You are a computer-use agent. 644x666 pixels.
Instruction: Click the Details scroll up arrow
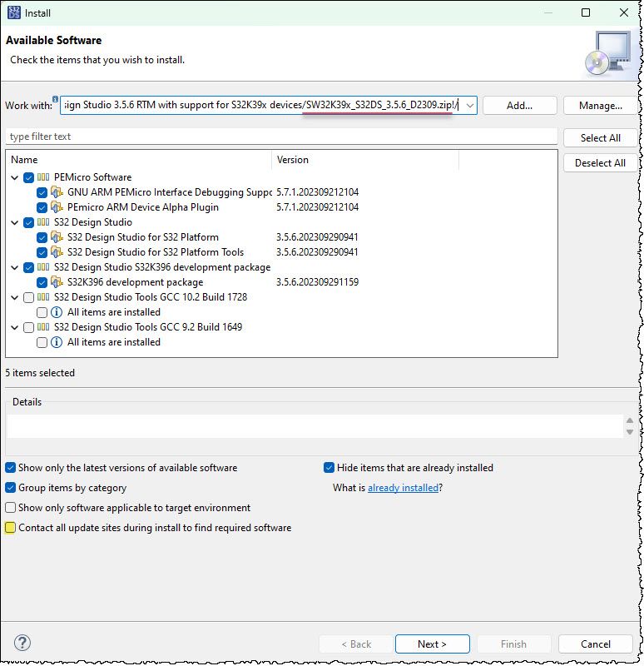click(630, 420)
